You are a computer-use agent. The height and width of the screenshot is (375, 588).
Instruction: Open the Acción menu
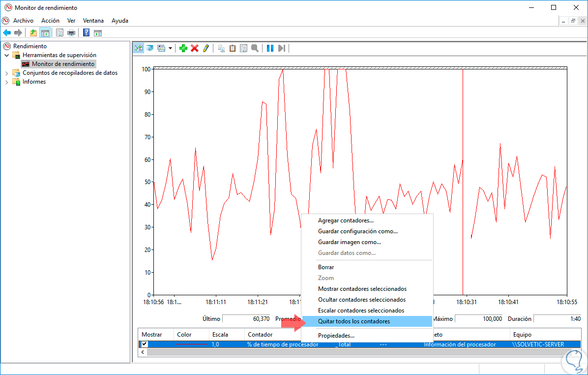click(50, 21)
